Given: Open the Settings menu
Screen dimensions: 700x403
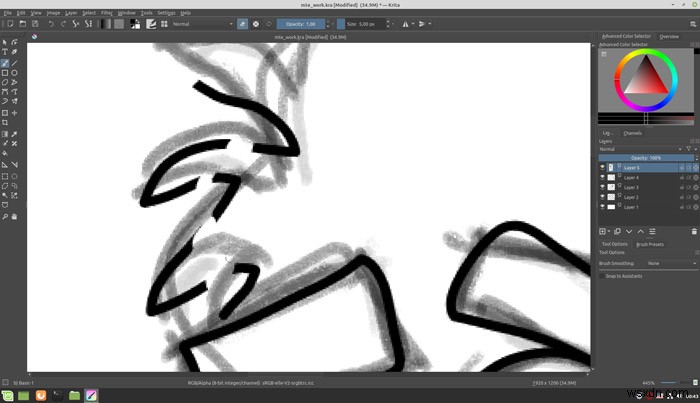Looking at the screenshot, I should 167,13.
